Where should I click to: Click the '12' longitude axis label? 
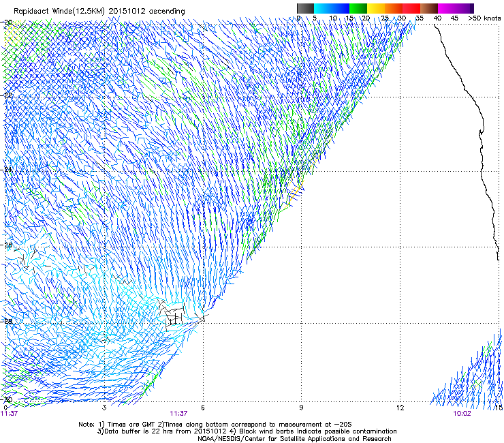(x=400, y=408)
